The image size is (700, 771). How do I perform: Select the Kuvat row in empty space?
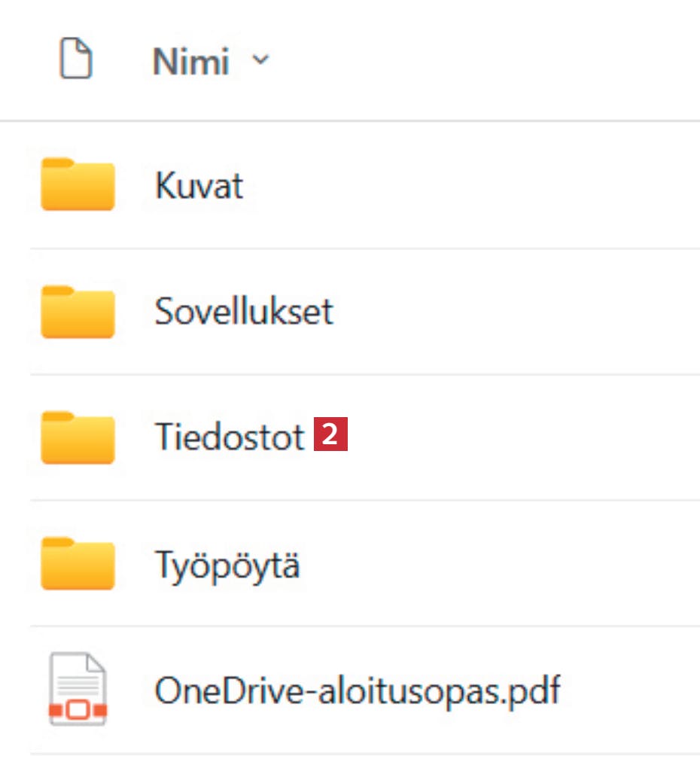[472, 186]
